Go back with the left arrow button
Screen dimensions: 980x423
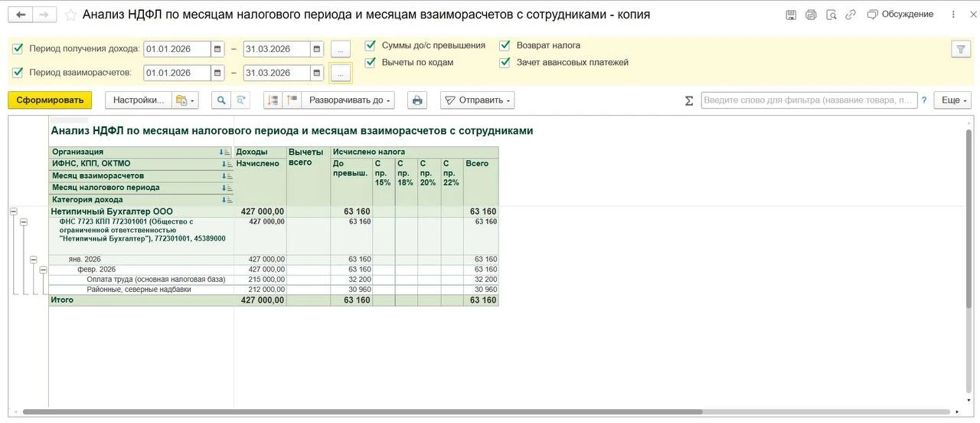tap(21, 15)
